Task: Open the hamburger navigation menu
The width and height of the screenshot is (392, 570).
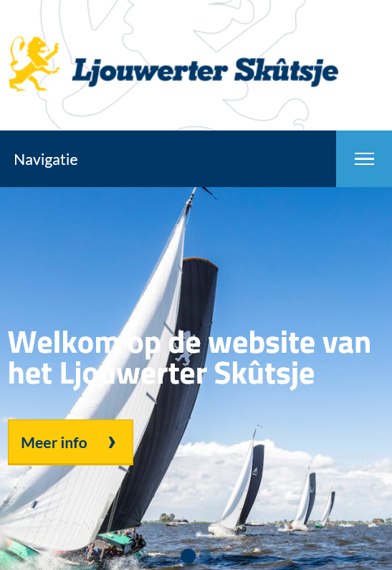Action: coord(364,159)
